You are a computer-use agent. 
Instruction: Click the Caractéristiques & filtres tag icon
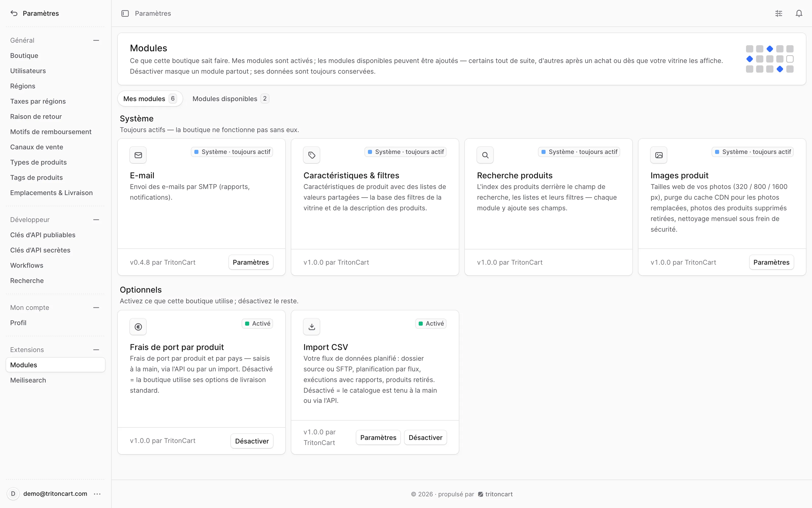[x=312, y=155]
